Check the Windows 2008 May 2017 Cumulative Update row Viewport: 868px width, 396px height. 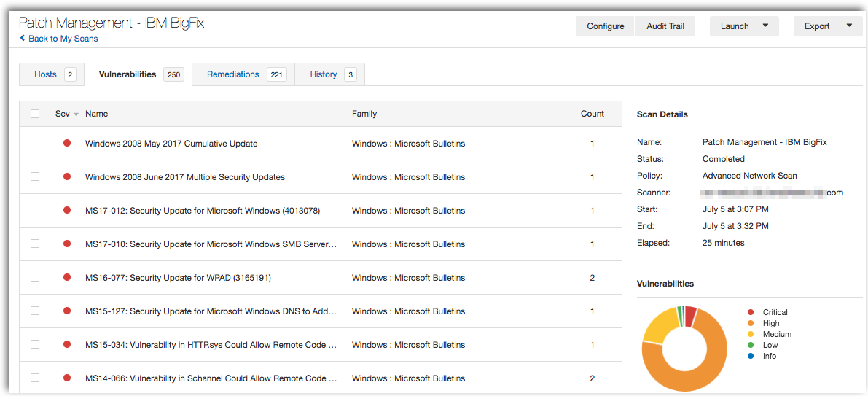point(35,144)
